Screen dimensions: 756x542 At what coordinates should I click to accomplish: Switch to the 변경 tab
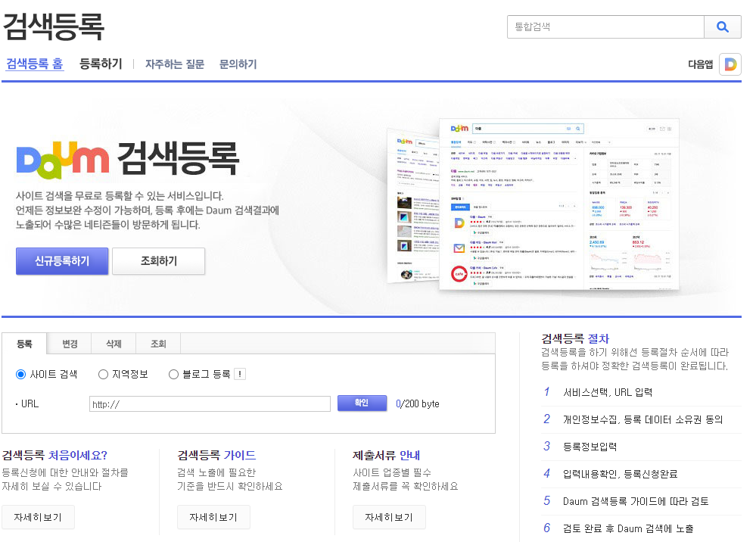pos(70,344)
